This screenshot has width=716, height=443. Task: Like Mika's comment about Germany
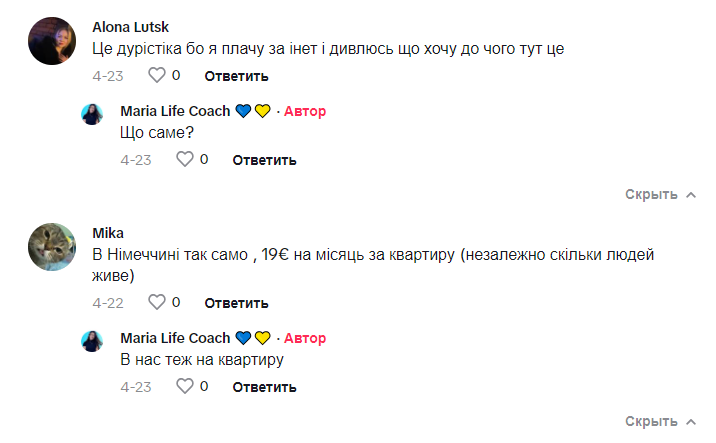156,302
